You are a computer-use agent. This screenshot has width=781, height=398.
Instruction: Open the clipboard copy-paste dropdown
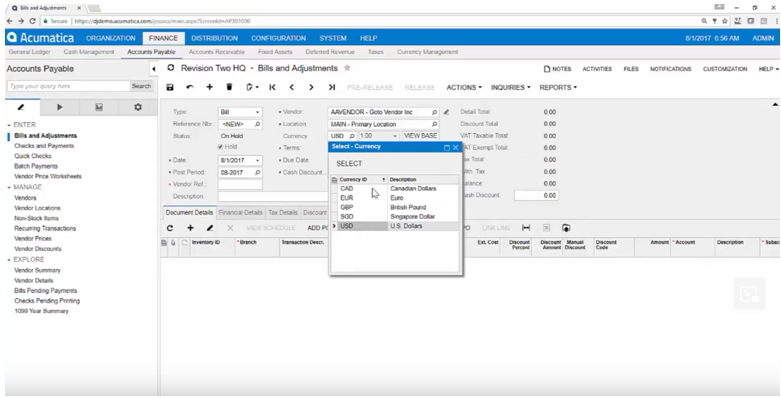(253, 87)
